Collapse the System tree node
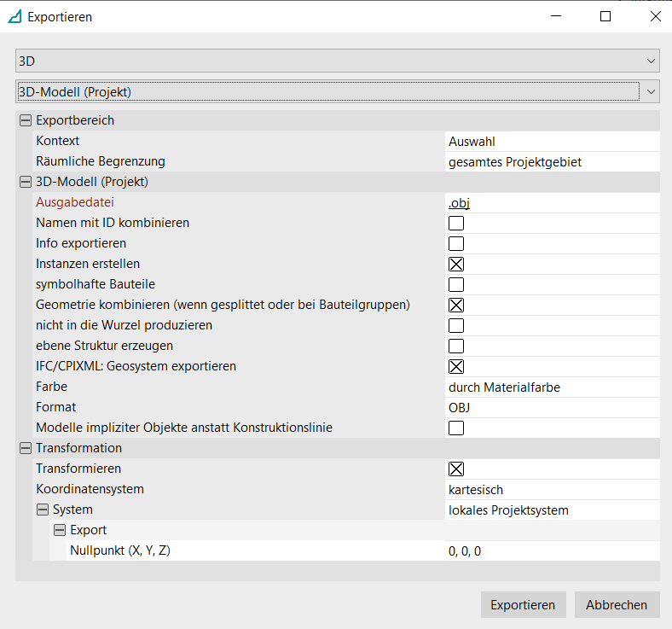Viewport: 672px width, 629px height. click(x=42, y=510)
